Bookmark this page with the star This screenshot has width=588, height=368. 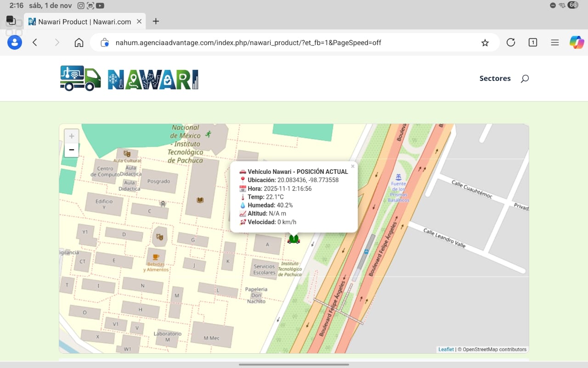coord(485,43)
